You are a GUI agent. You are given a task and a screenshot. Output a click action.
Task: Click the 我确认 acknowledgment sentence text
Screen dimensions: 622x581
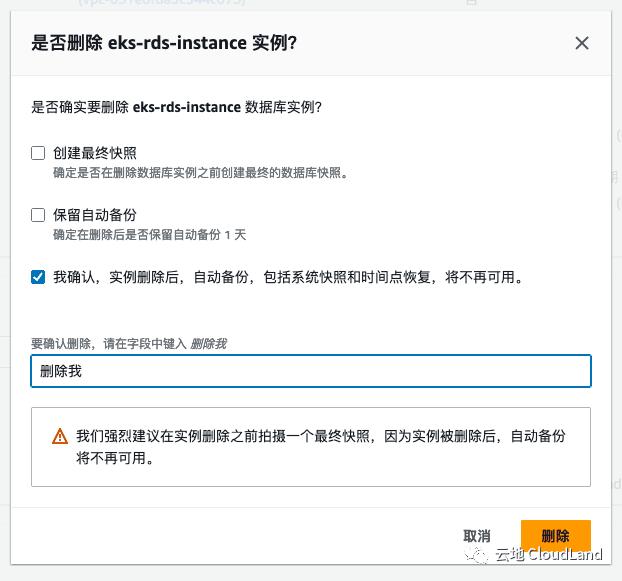tap(287, 277)
